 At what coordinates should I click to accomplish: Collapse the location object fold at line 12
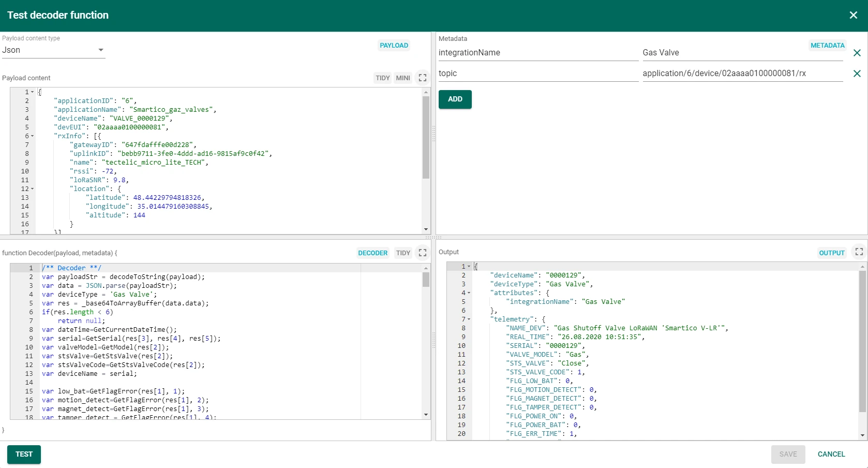click(x=33, y=189)
